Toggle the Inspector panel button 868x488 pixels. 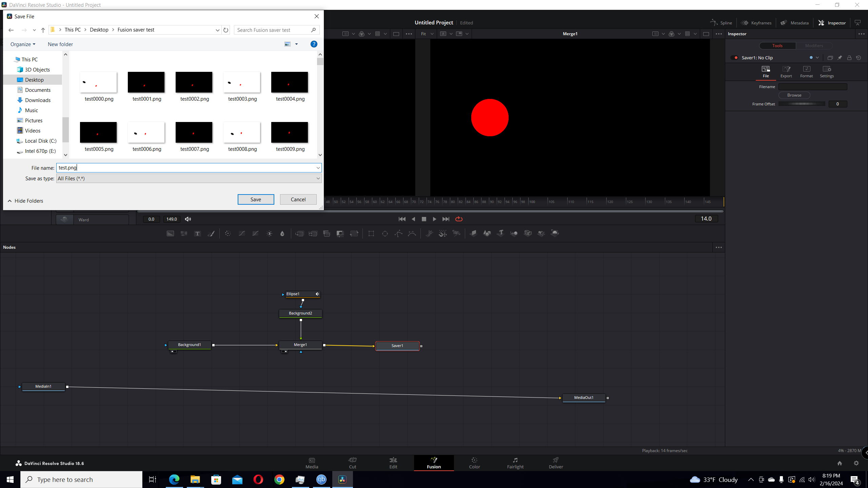(832, 23)
